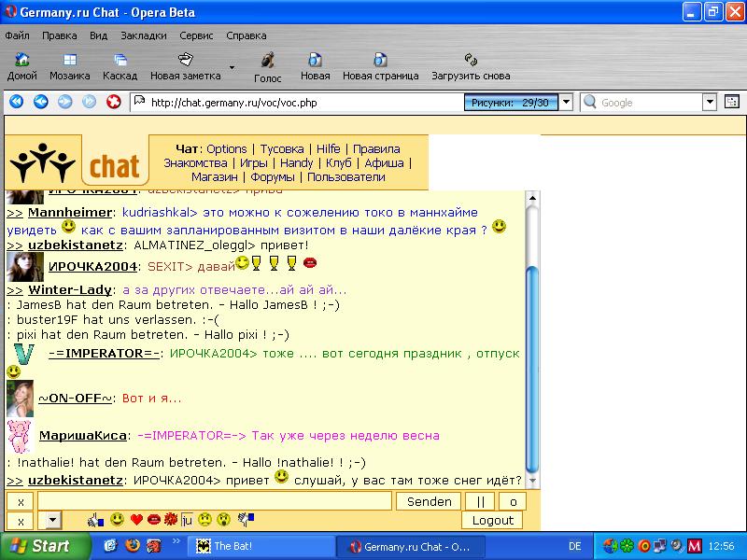
Task: Open the Hilfe link
Action: [x=329, y=149]
